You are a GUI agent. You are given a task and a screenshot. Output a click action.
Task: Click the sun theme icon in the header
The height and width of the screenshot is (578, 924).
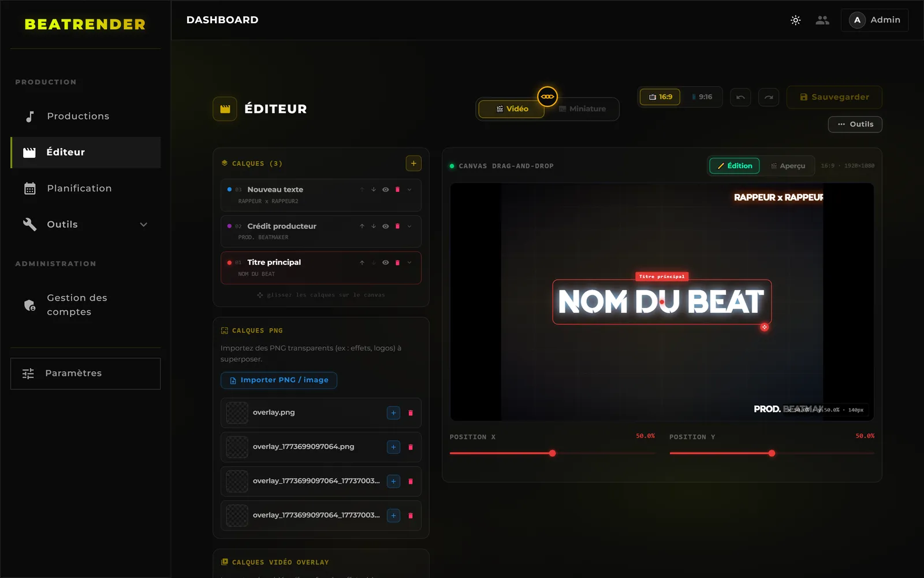795,20
